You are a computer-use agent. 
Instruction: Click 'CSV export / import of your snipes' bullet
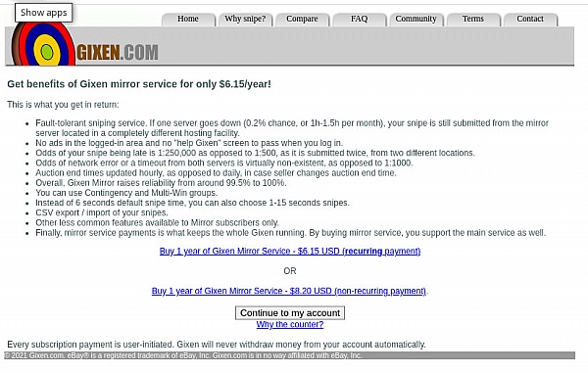[102, 212]
